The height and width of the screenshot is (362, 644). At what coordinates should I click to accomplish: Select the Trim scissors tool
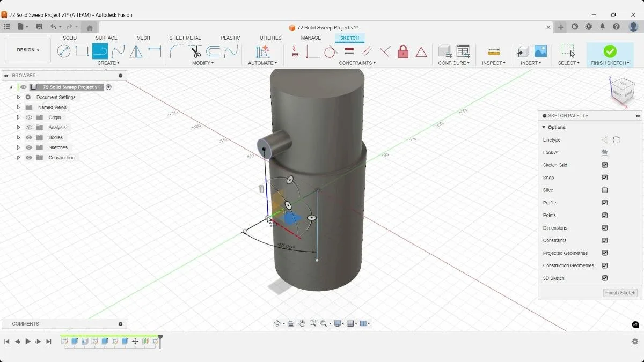pyautogui.click(x=195, y=51)
